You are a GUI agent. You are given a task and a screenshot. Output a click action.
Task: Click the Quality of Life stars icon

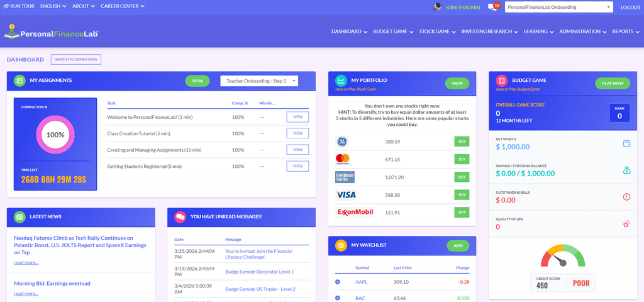[626, 224]
